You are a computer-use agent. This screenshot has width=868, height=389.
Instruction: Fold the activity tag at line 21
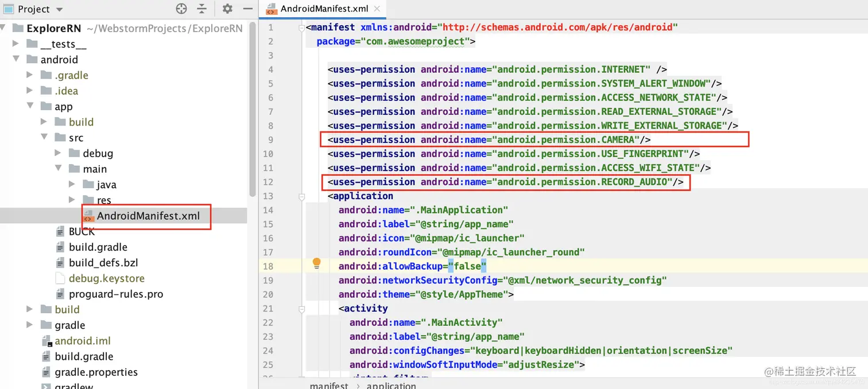301,309
